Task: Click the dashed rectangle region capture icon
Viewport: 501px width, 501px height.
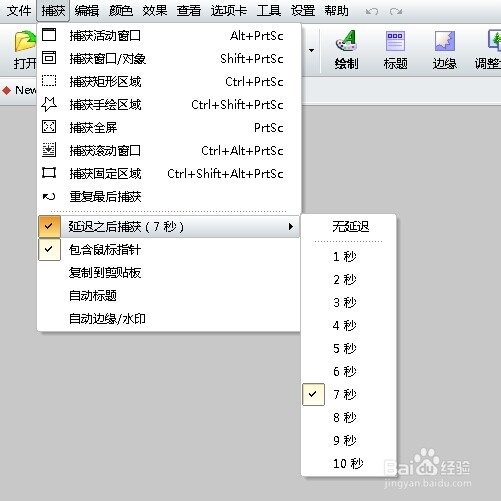Action: click(49, 81)
